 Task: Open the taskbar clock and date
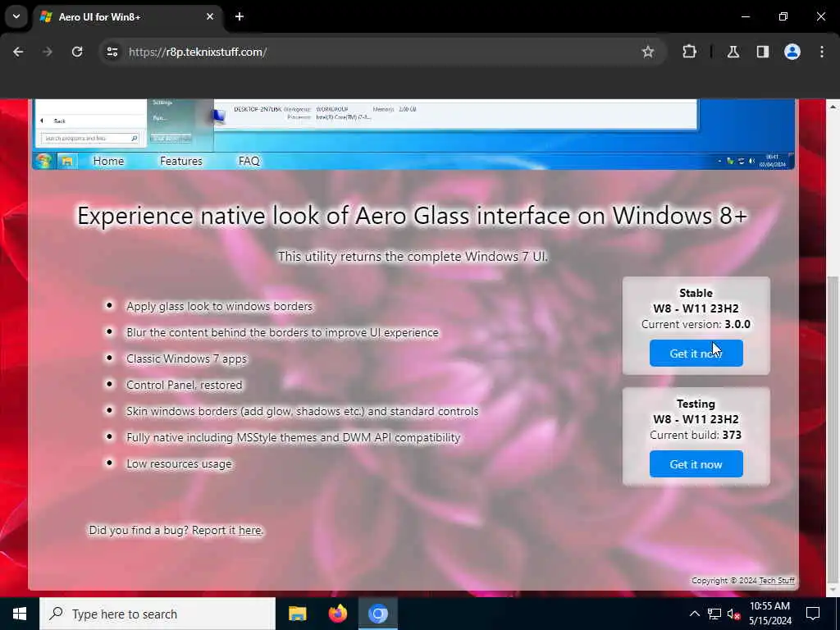(x=769, y=614)
